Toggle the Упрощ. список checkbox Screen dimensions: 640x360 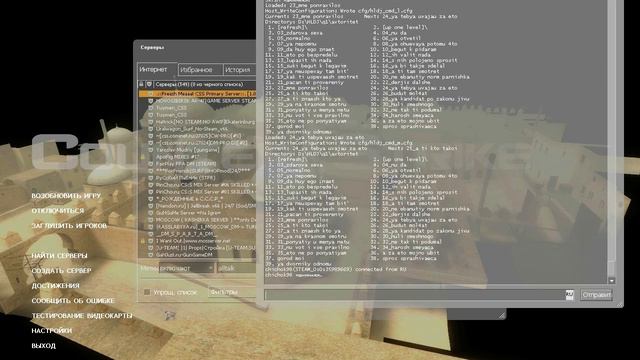coord(147,292)
